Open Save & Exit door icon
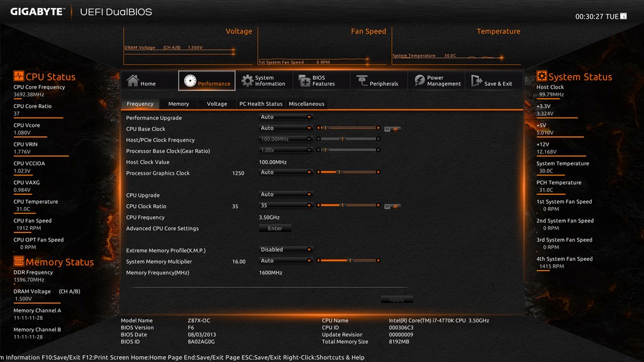The height and width of the screenshot is (362, 644). (477, 81)
